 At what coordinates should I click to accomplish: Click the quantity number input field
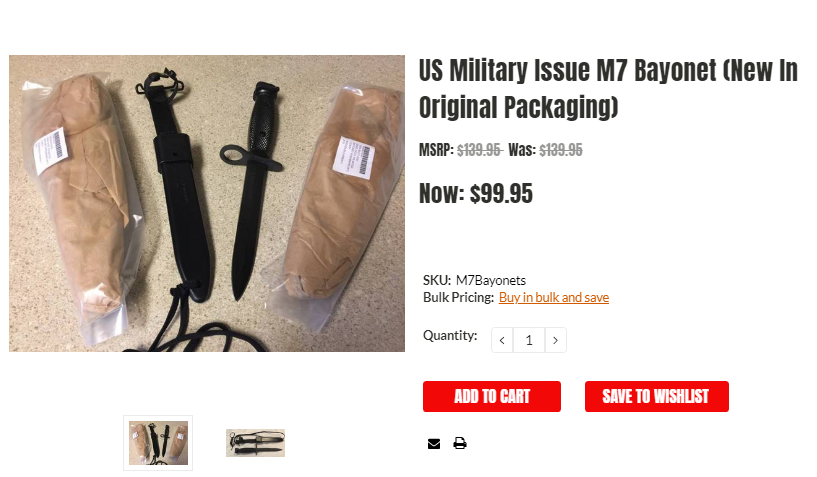tap(529, 340)
